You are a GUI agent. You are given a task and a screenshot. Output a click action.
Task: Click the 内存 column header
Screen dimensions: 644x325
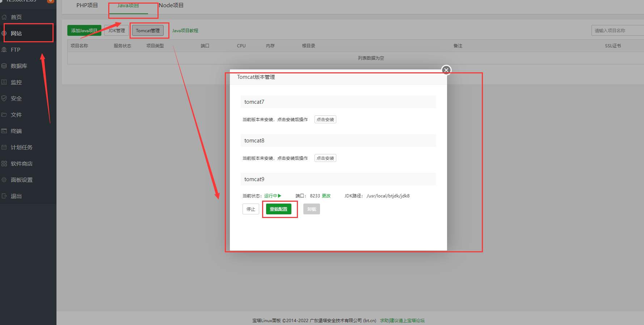tap(270, 46)
